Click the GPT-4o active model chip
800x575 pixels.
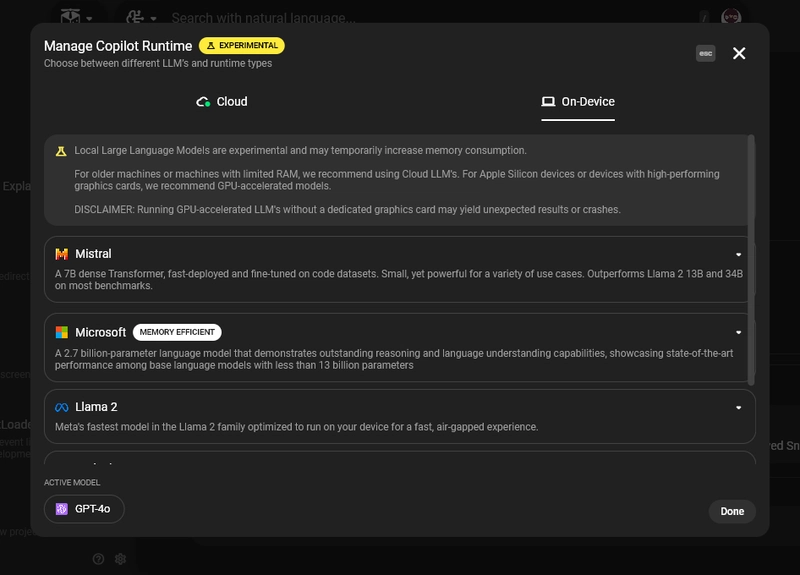84,509
